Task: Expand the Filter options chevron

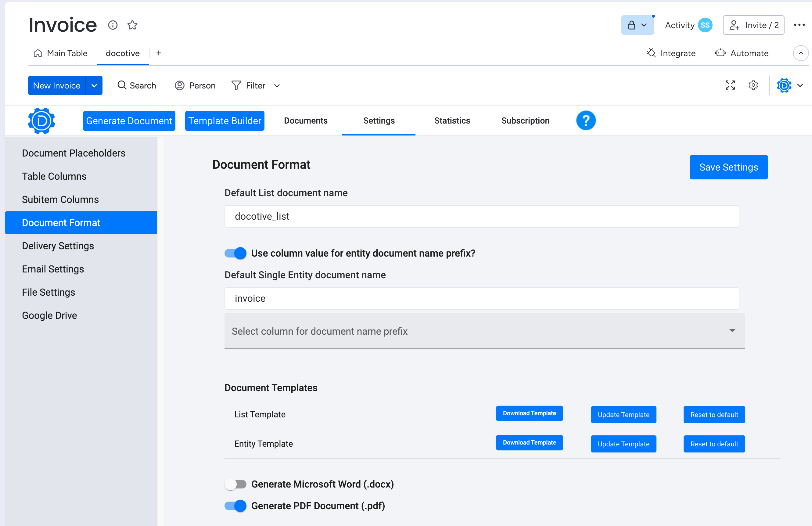Action: 277,86
